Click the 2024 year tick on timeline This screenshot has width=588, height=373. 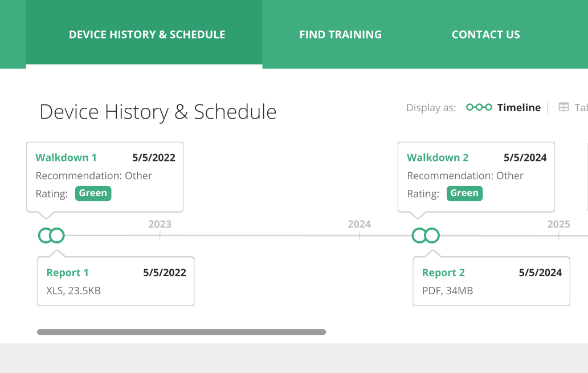click(x=359, y=225)
